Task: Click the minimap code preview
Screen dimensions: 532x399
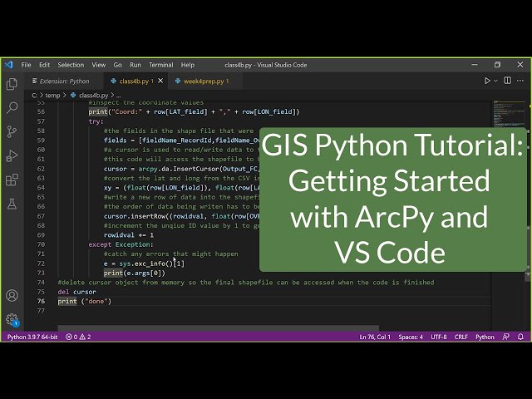Action: pyautogui.click(x=509, y=114)
